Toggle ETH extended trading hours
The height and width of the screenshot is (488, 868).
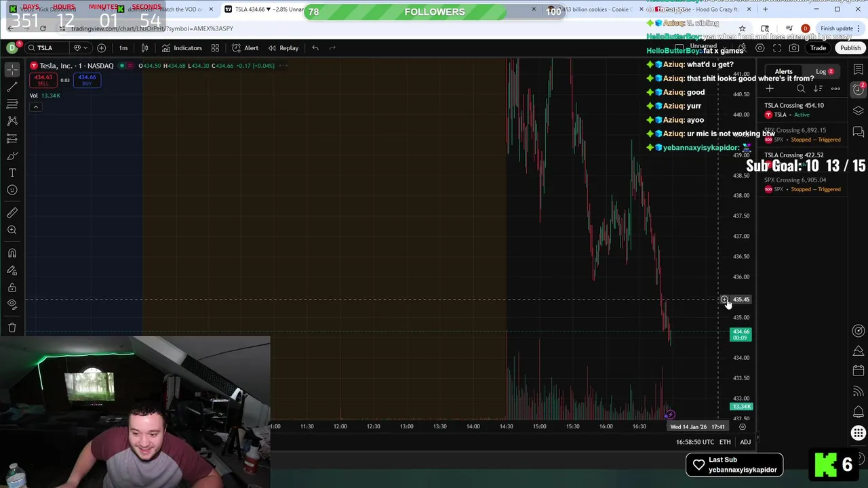pyautogui.click(x=725, y=442)
